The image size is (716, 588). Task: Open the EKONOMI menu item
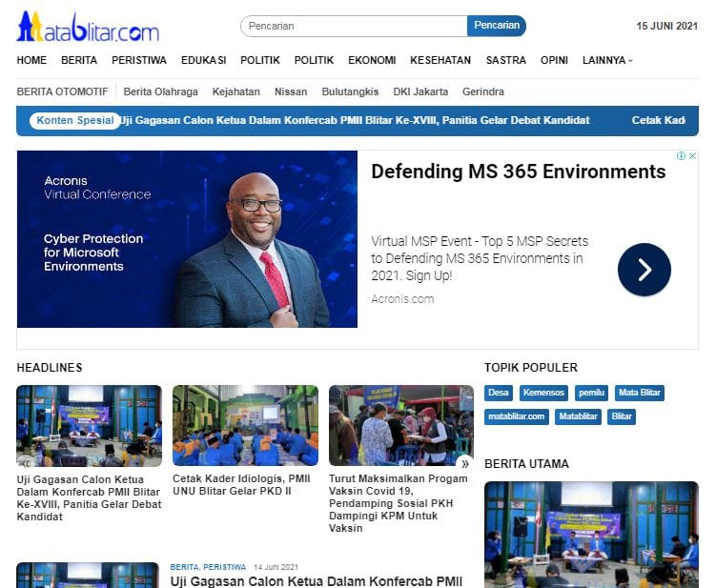tap(372, 60)
